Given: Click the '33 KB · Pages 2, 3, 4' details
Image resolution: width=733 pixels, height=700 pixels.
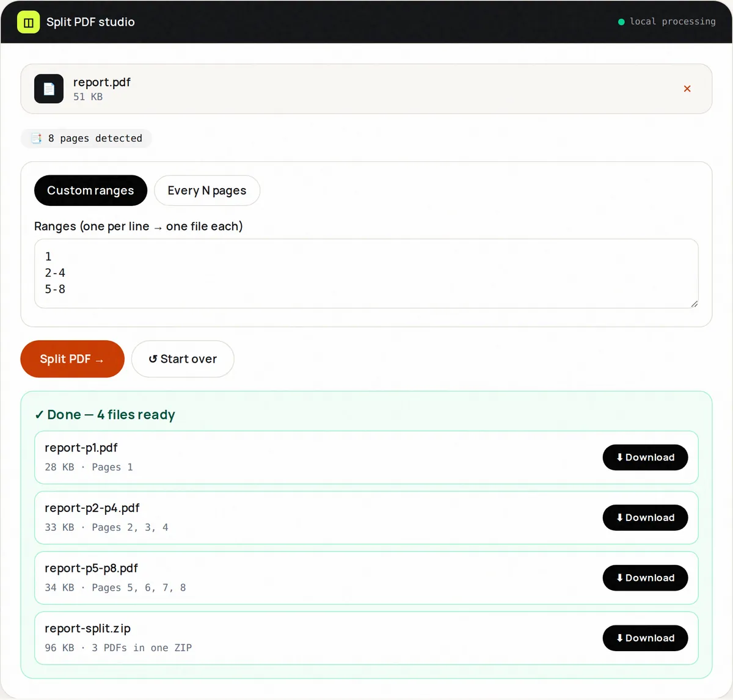Looking at the screenshot, I should pos(106,527).
